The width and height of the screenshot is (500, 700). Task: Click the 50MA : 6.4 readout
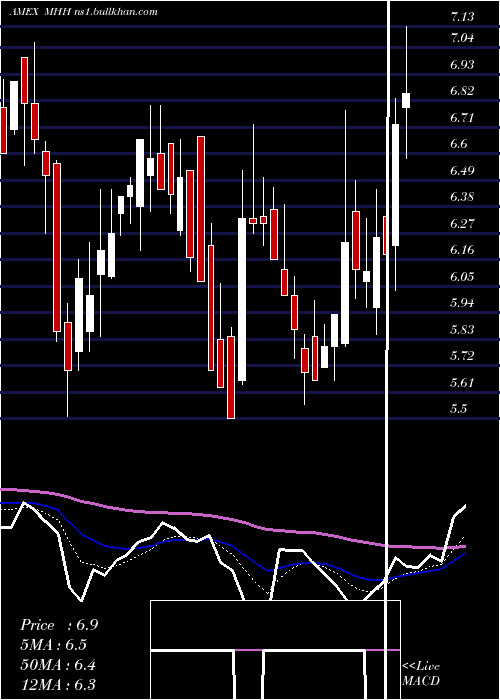pyautogui.click(x=59, y=665)
